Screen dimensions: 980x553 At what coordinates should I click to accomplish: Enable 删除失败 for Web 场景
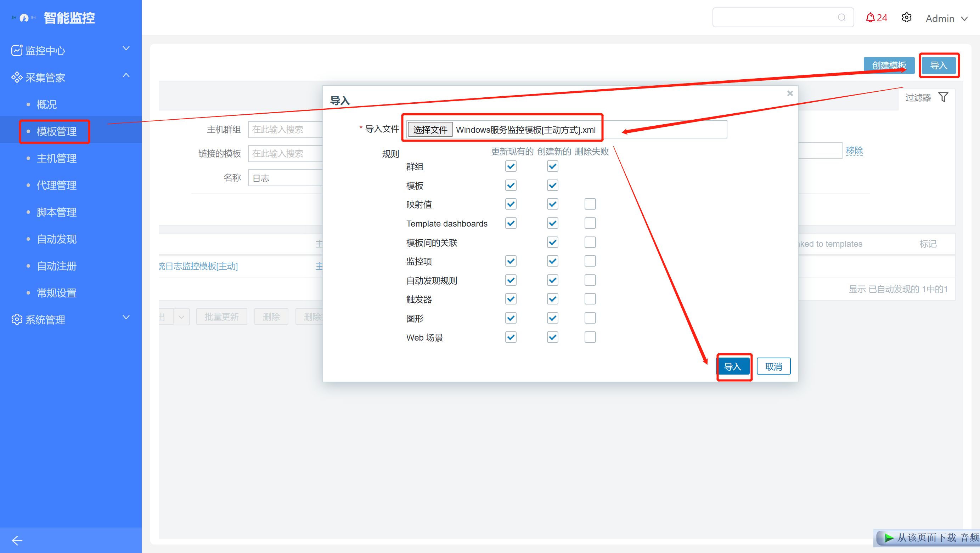pos(590,337)
